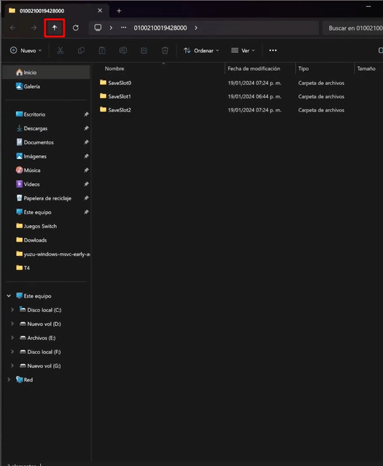Select the SaveSlot1 folder

(x=115, y=96)
